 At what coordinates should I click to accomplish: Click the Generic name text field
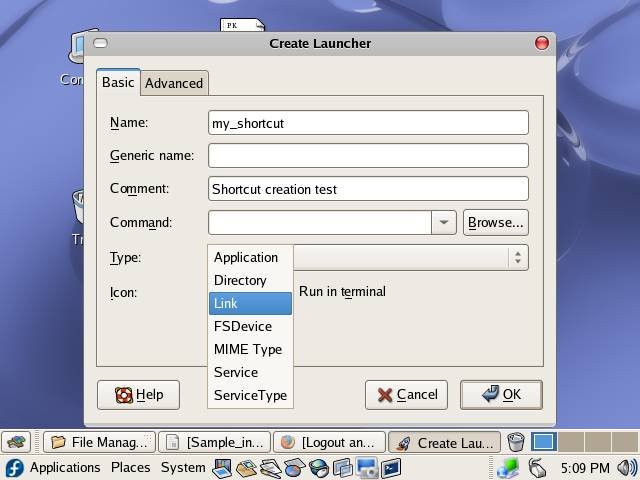pos(368,155)
